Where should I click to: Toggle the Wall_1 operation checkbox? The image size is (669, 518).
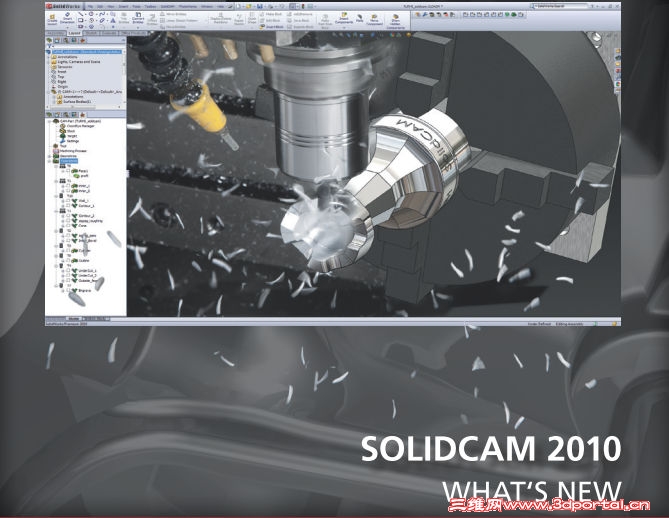pyautogui.click(x=68, y=201)
